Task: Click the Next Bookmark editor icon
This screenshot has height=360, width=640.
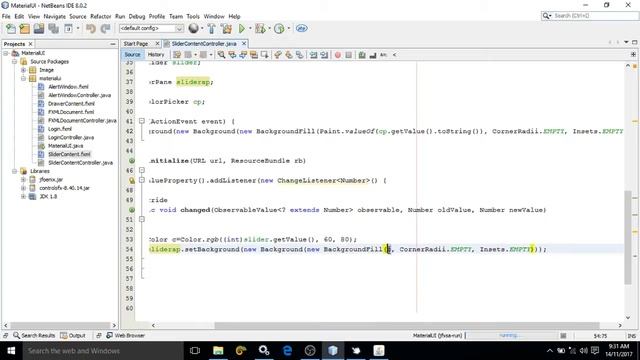Action: [289, 55]
